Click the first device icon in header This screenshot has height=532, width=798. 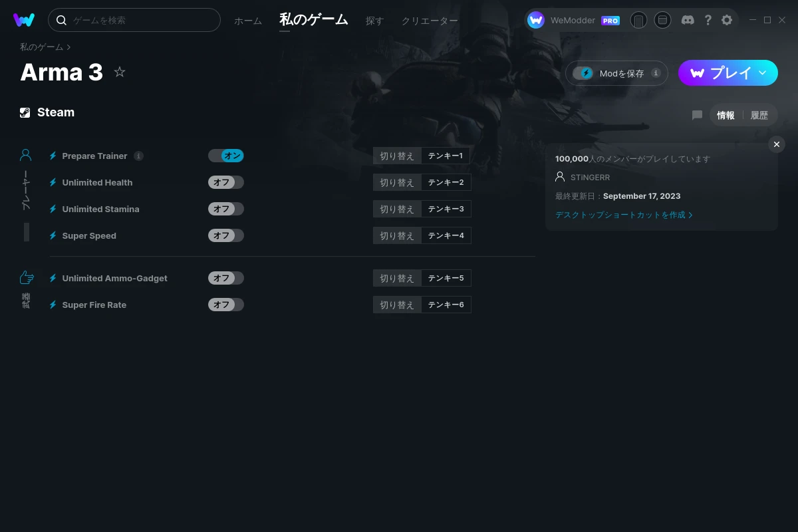638,20
